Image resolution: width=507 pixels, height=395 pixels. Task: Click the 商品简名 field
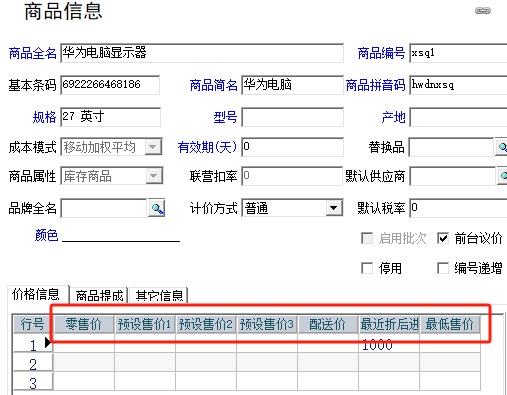293,85
